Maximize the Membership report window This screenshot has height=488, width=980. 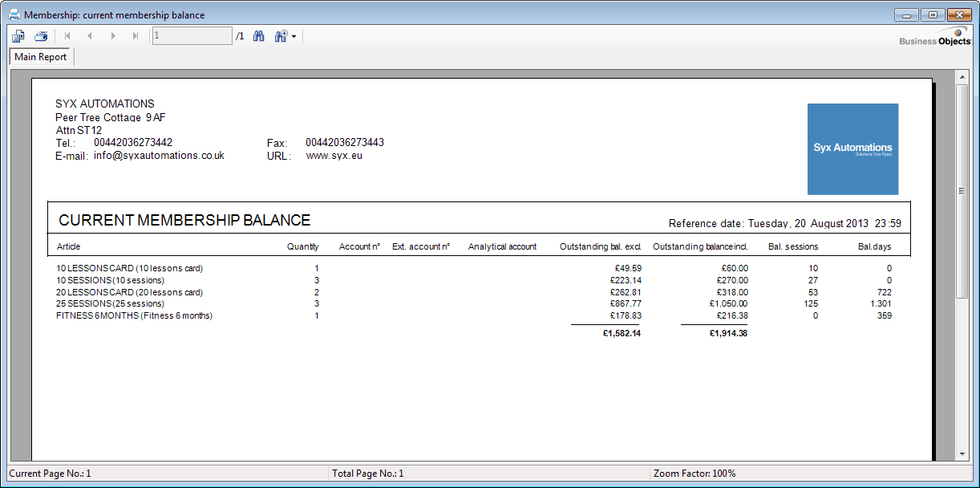[933, 14]
